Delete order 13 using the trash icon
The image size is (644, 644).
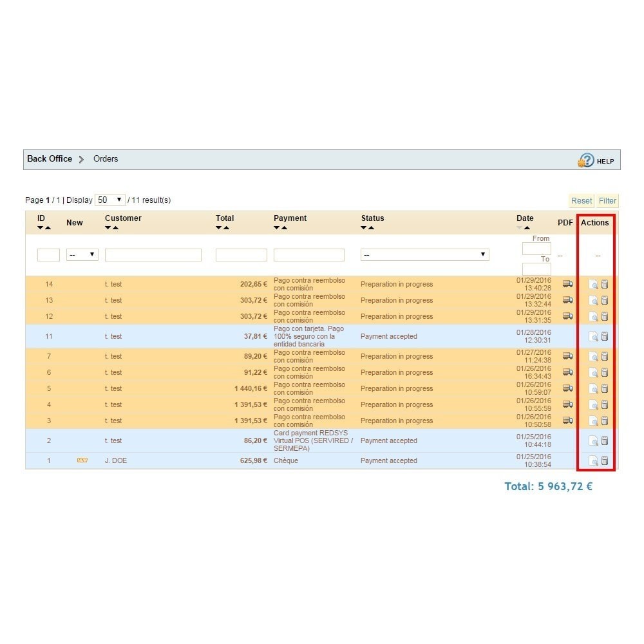(605, 300)
